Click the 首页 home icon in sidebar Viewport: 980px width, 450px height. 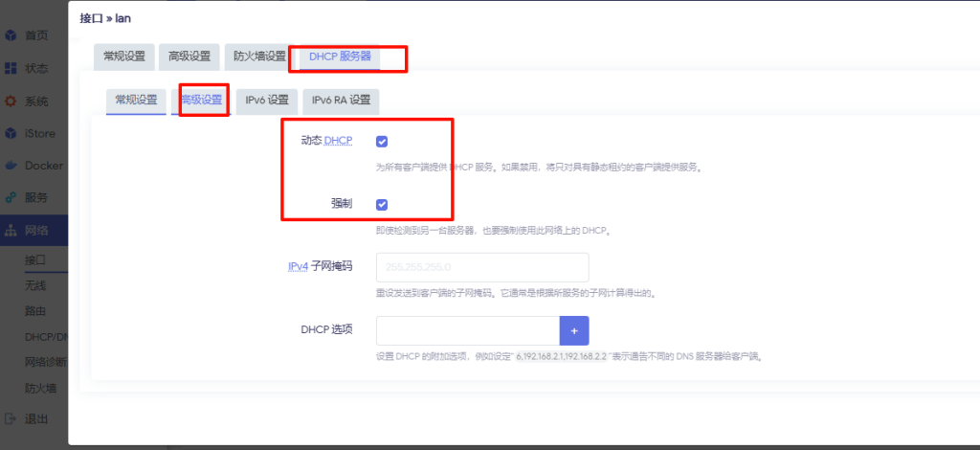click(x=11, y=35)
